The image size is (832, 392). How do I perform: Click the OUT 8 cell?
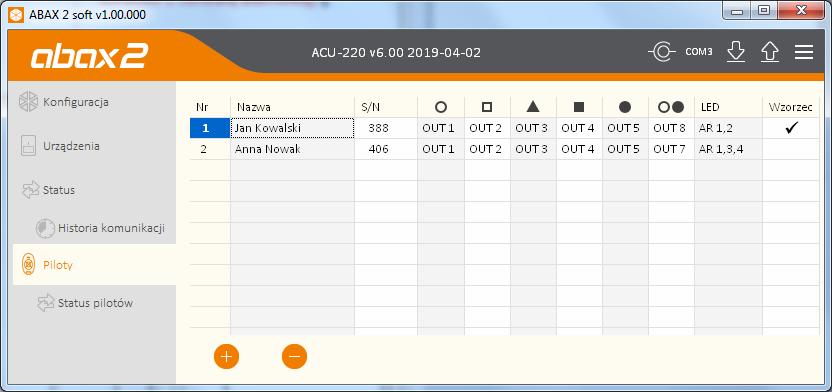(671, 128)
